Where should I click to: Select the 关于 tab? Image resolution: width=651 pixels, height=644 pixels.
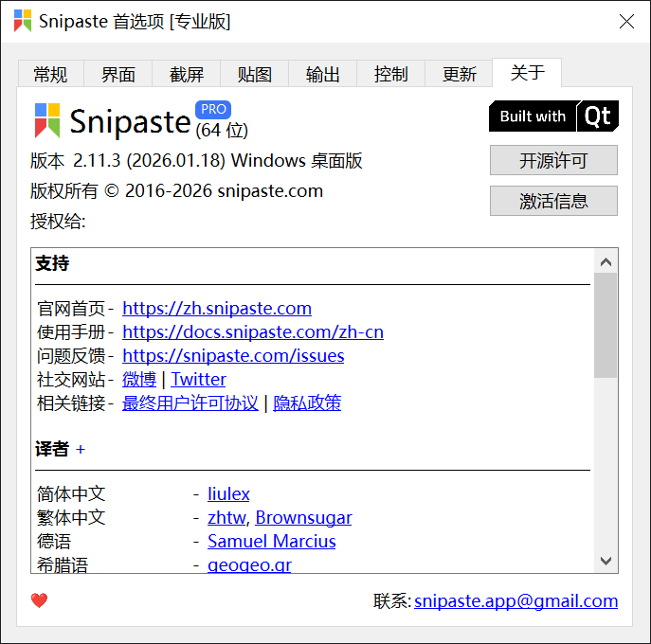(x=527, y=73)
